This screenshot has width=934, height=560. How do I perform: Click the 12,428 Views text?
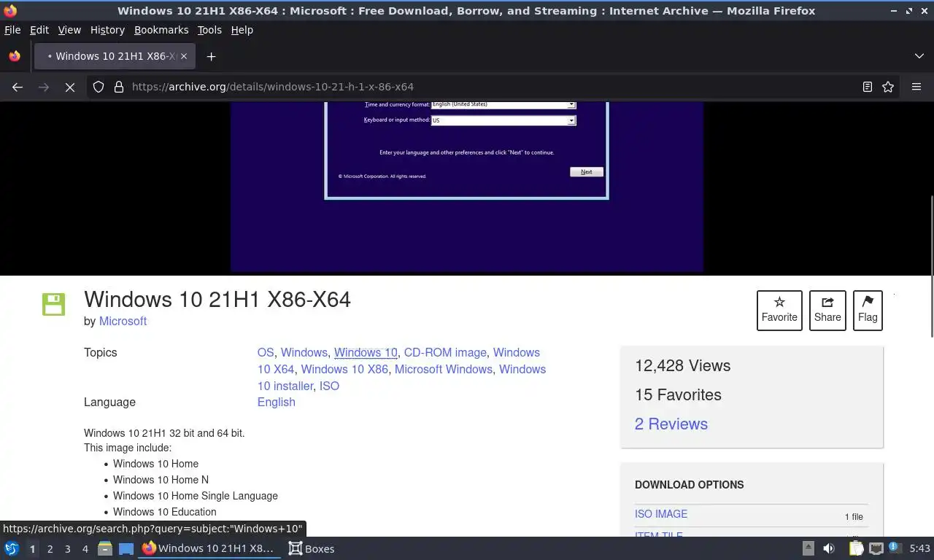tap(682, 366)
